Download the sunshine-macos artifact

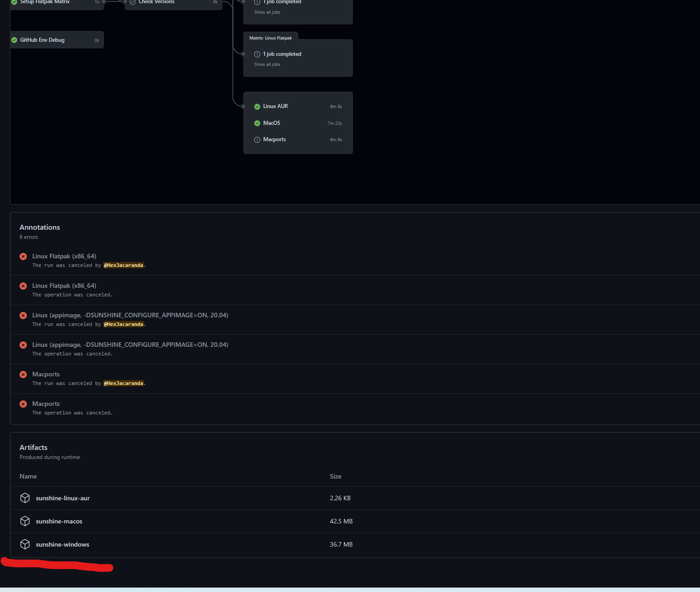tap(59, 521)
